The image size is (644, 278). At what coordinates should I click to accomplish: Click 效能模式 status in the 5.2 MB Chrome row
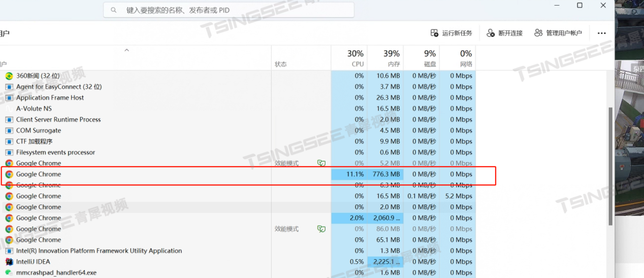pos(287,163)
